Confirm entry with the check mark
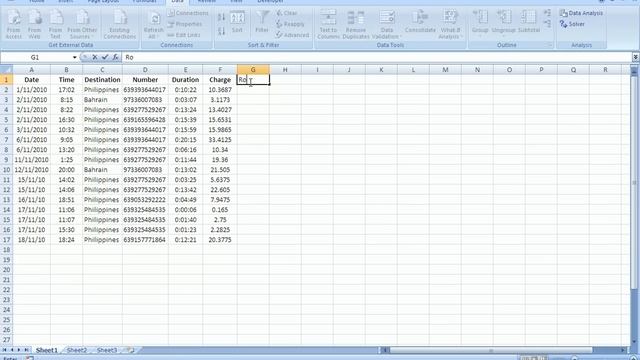The width and height of the screenshot is (640, 360). tap(105, 57)
